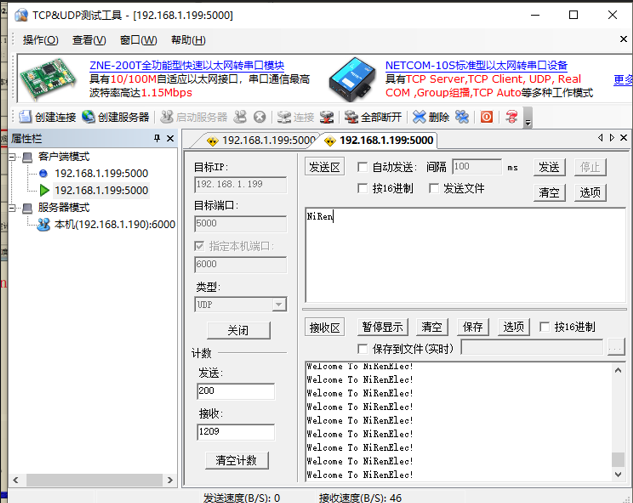Click the 发送 send button
633x503 pixels.
(x=549, y=167)
